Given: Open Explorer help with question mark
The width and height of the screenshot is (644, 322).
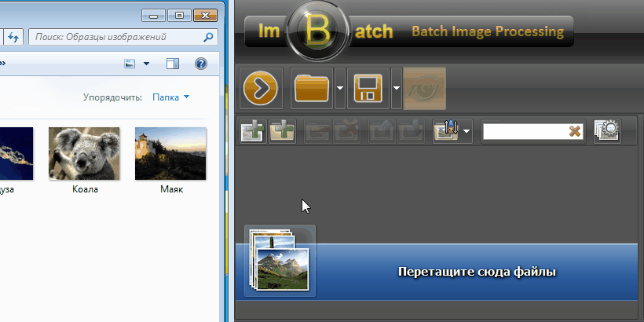Looking at the screenshot, I should click(x=200, y=64).
